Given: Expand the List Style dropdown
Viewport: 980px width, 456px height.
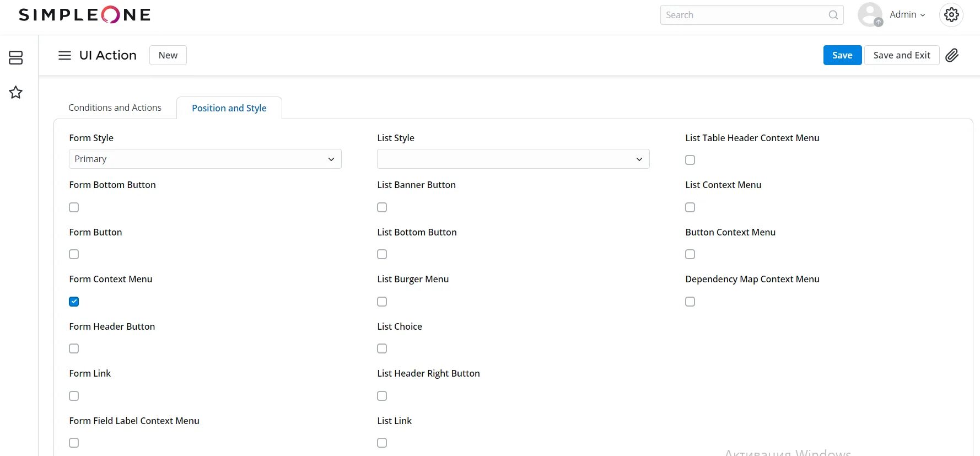Looking at the screenshot, I should pos(513,159).
